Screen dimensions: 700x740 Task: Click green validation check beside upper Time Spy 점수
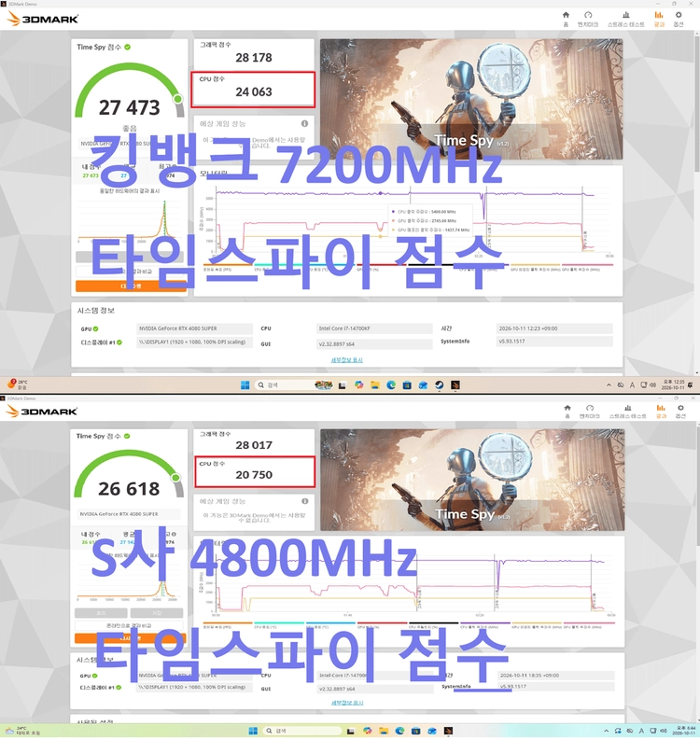tap(128, 47)
